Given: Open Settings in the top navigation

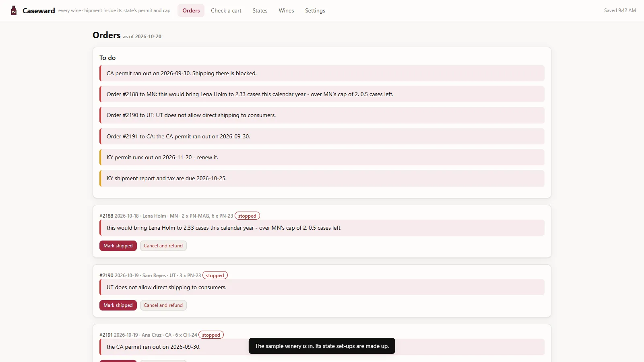Looking at the screenshot, I should 315,10.
